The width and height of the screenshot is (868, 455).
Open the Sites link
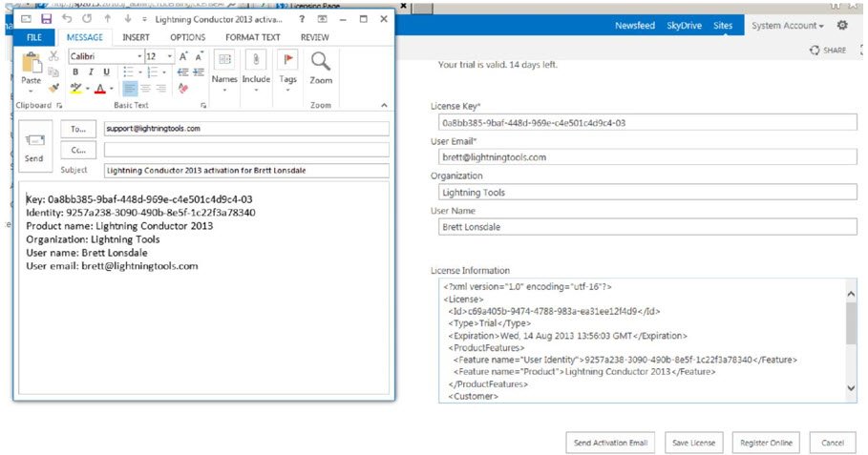(x=723, y=26)
